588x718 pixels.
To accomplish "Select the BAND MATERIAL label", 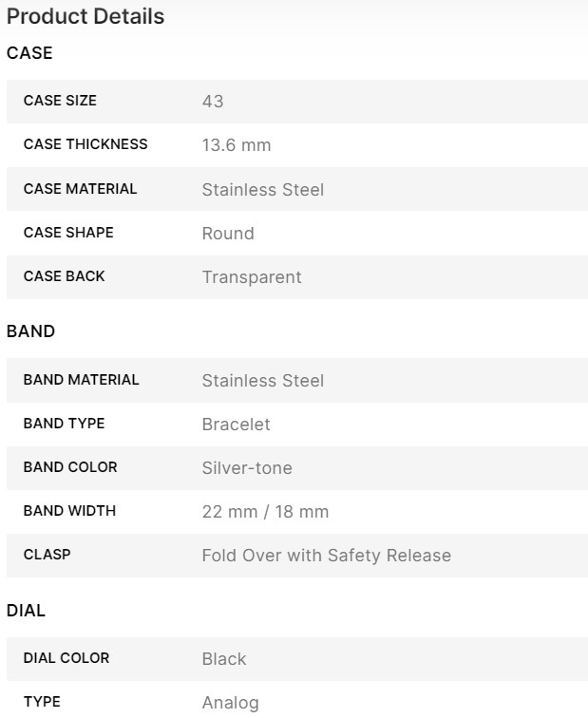I will tap(81, 380).
